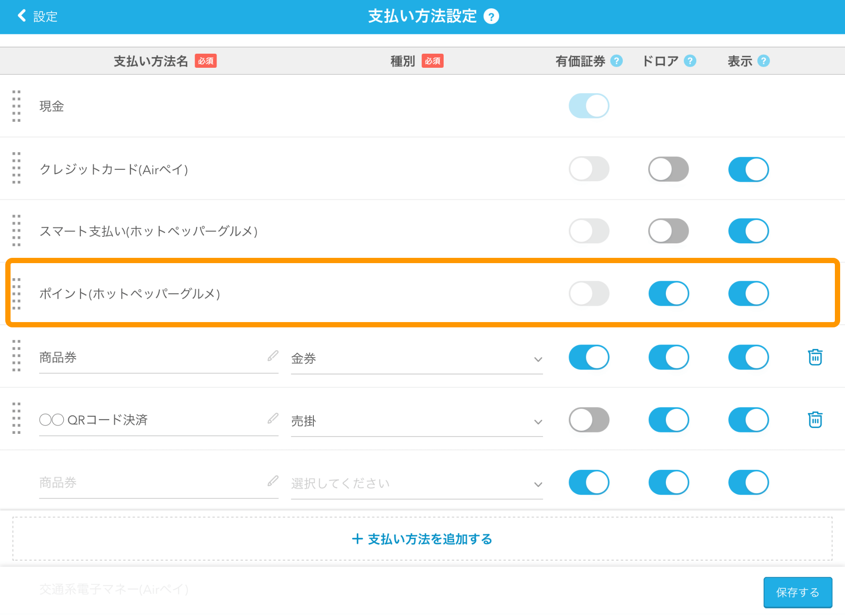Toggle 有価証券 switch for QRコード決済
845x616 pixels.
click(589, 420)
